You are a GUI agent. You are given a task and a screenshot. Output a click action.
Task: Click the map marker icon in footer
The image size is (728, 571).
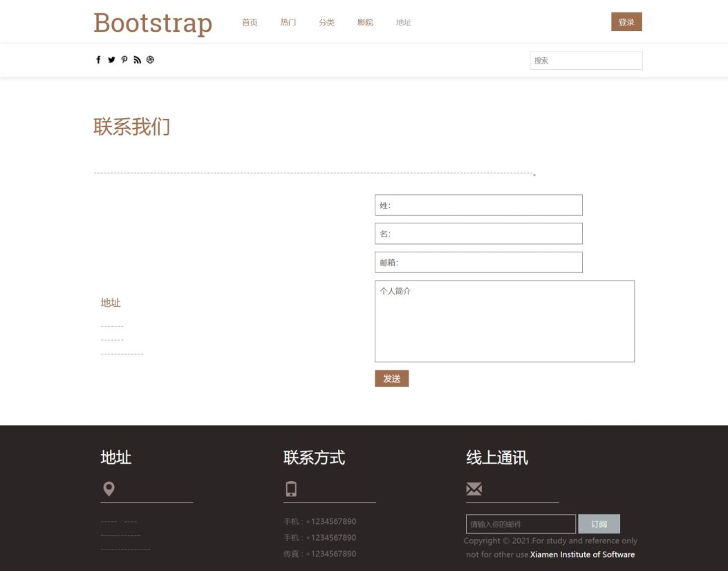(x=109, y=489)
